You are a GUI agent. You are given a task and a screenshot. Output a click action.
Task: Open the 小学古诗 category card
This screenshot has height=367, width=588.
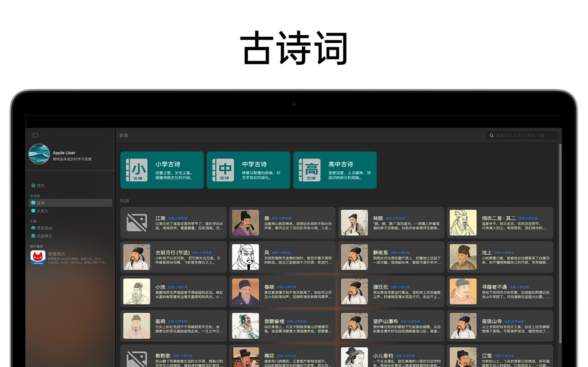[162, 170]
